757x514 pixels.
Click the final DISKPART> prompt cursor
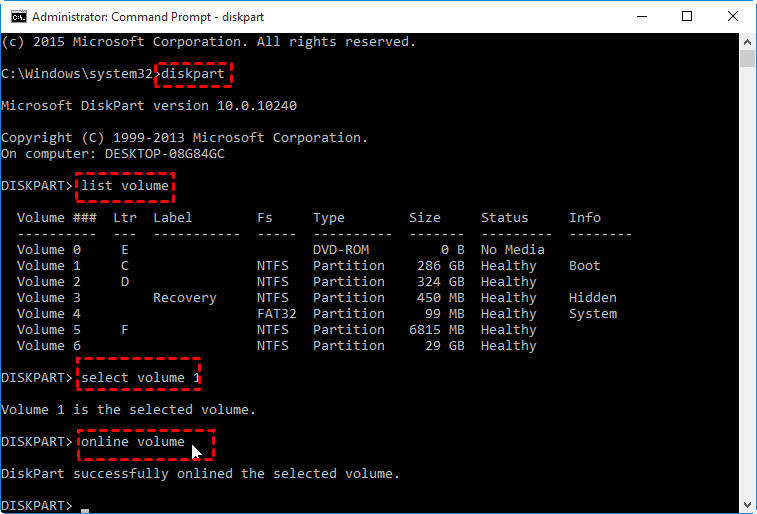point(85,510)
